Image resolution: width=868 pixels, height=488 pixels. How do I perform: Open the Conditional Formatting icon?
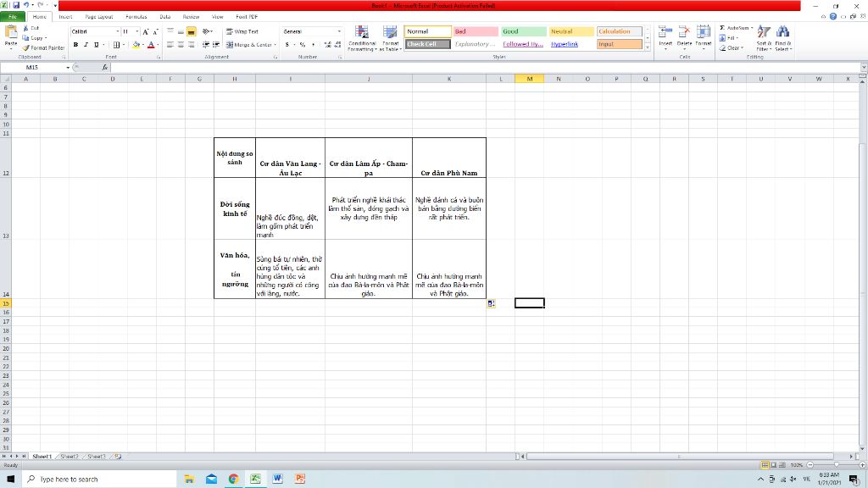pos(362,32)
